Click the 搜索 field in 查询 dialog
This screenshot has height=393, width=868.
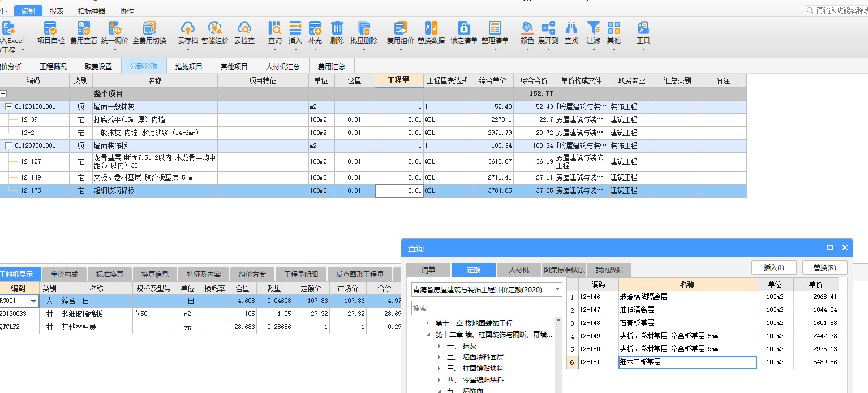coord(487,309)
